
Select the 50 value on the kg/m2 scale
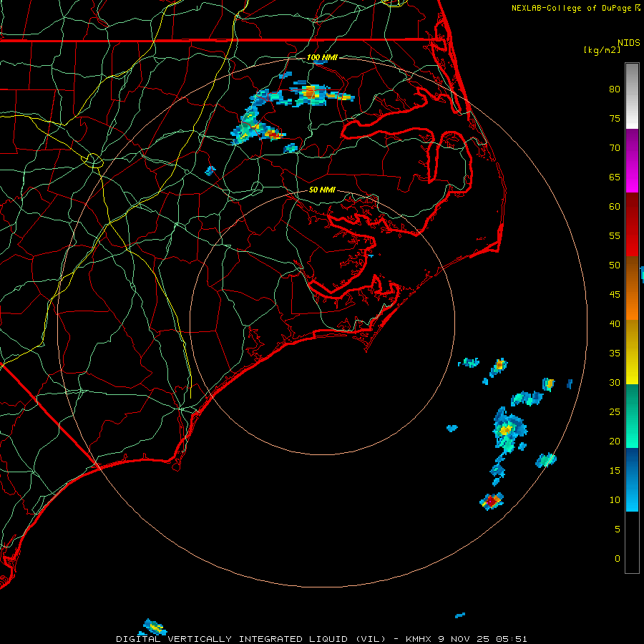(615, 265)
